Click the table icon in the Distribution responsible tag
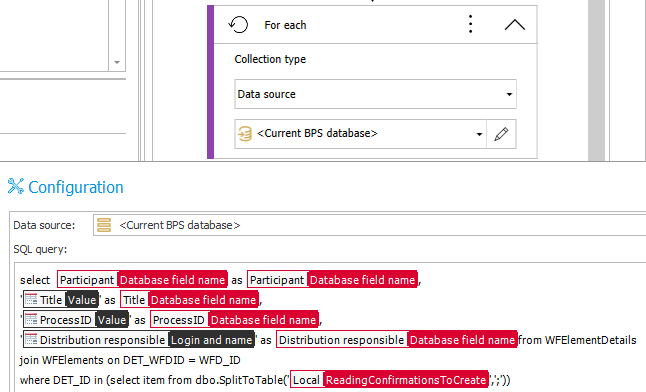646x392 pixels. coord(31,339)
